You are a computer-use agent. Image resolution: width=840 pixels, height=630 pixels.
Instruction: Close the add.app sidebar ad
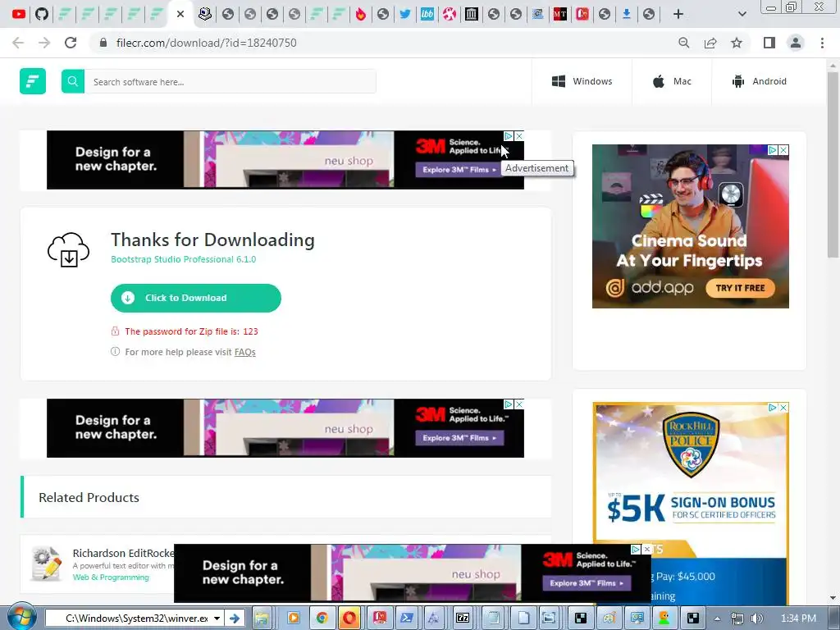tap(783, 150)
